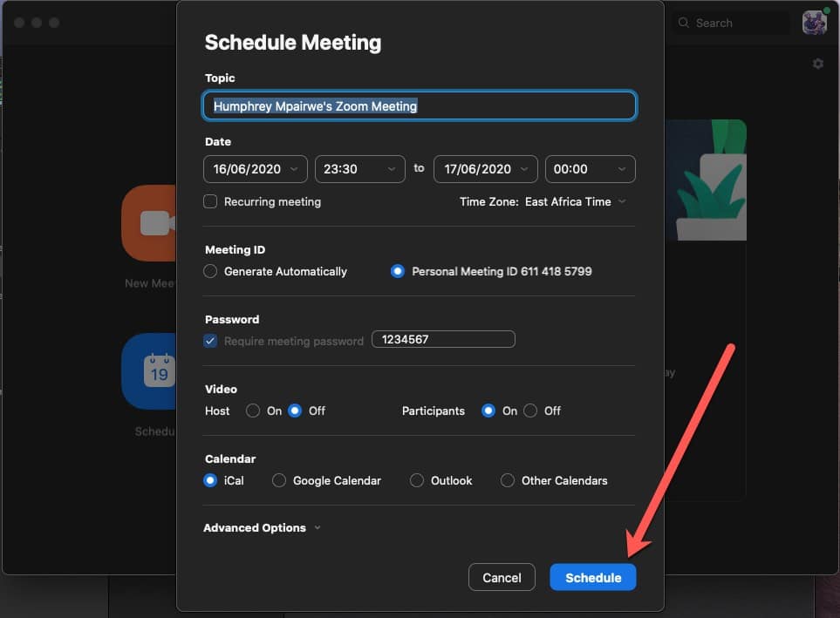Click the Schedule calendar icon in main window
Image resolution: width=840 pixels, height=618 pixels.
tap(149, 370)
